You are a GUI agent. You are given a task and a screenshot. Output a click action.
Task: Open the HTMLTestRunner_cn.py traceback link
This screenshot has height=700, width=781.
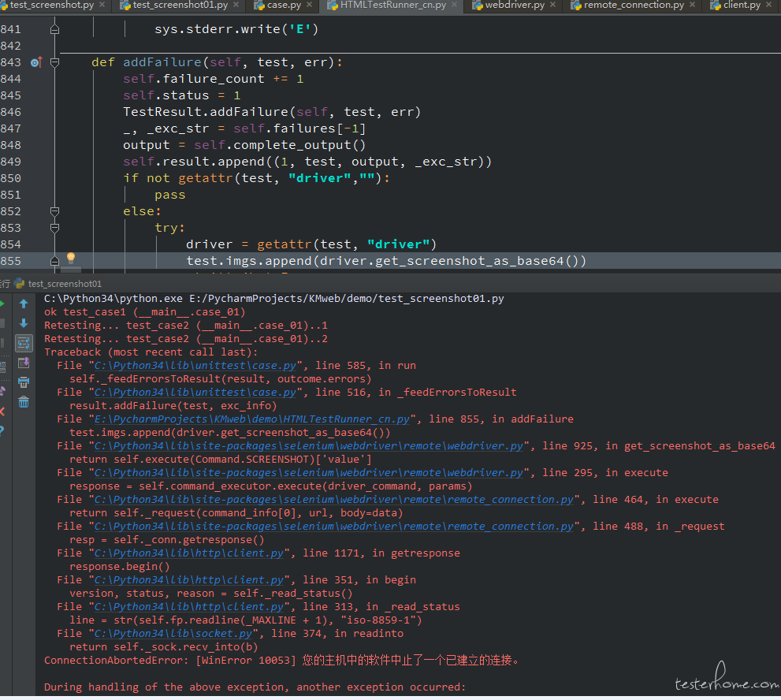[252, 419]
